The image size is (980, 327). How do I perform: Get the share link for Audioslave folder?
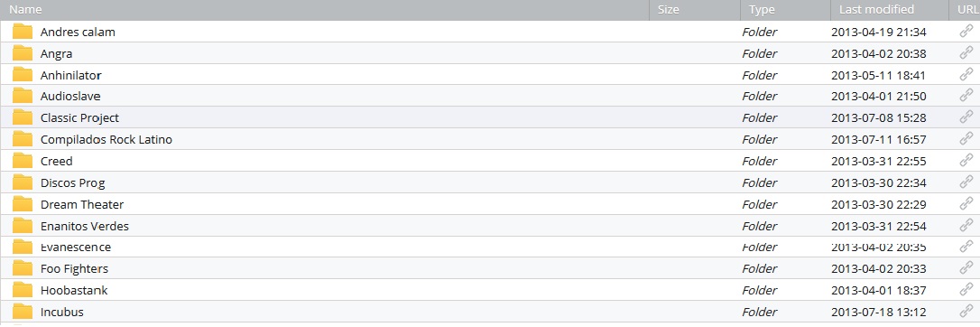(x=966, y=96)
